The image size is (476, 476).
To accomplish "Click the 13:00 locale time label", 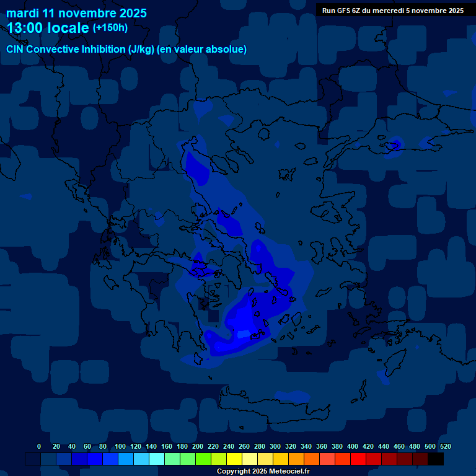I will click(x=48, y=29).
